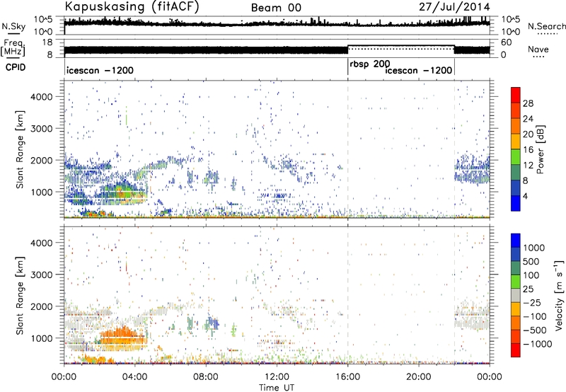The image size is (566, 392).
Task: Click the "1000" range tick in velocity panel
Action: pyautogui.click(x=42, y=338)
